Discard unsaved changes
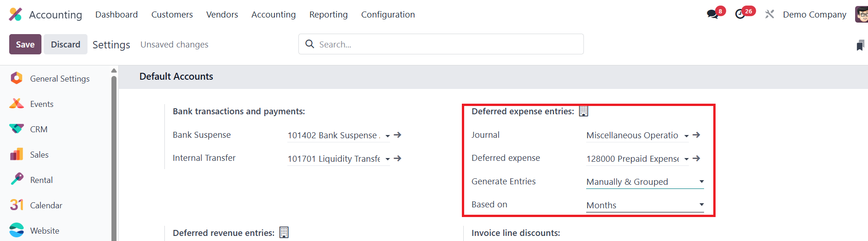Screen dimensions: 868x241 click(x=65, y=44)
